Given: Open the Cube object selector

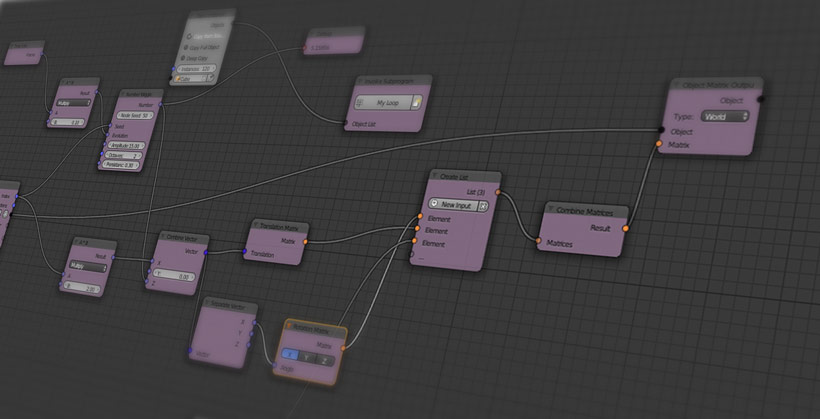Looking at the screenshot, I should [190, 78].
